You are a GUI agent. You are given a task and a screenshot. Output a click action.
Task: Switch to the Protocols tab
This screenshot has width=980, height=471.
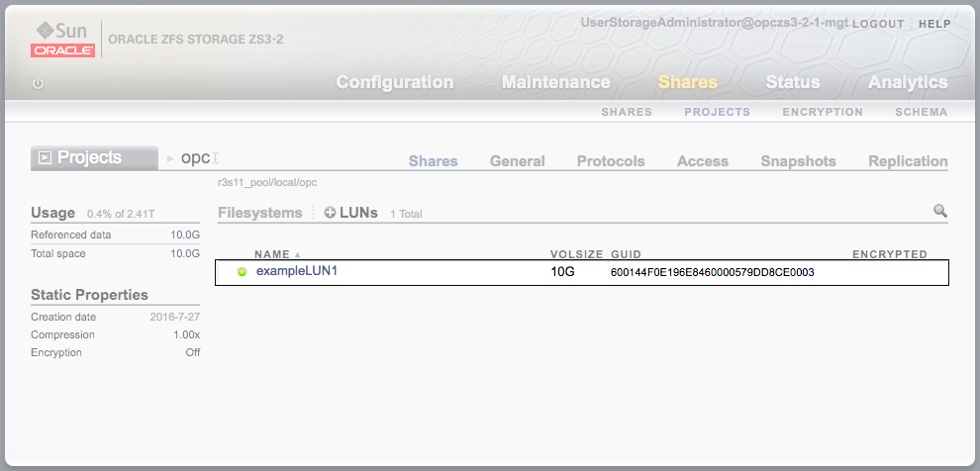611,161
